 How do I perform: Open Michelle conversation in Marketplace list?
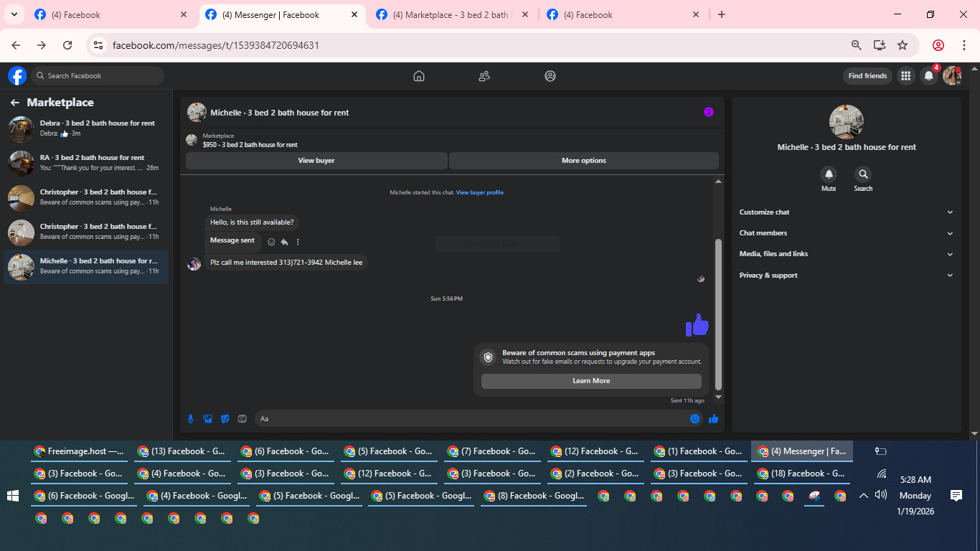coord(86,267)
